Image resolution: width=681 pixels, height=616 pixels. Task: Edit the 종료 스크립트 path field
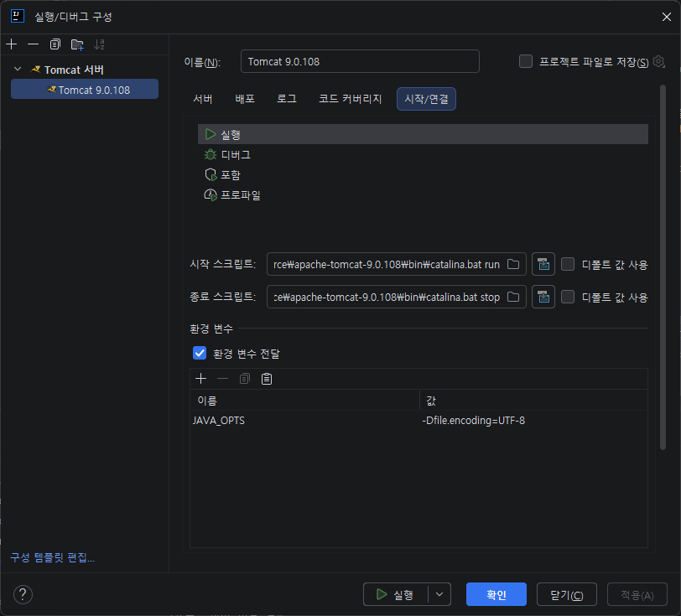[387, 297]
